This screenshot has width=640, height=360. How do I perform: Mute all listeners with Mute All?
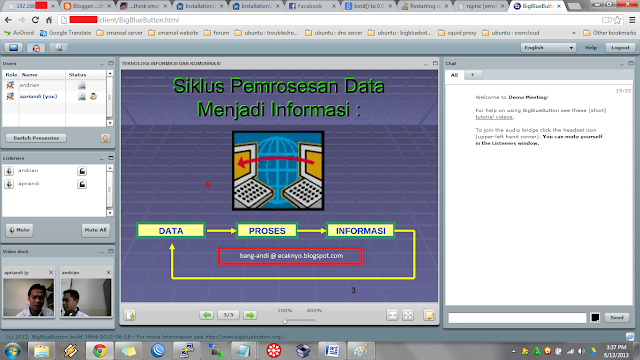coord(96,230)
